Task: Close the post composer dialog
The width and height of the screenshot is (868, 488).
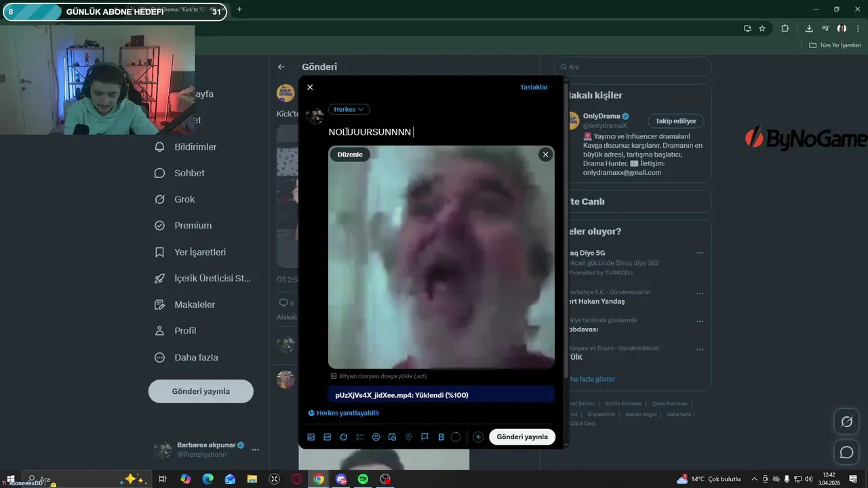Action: [310, 87]
